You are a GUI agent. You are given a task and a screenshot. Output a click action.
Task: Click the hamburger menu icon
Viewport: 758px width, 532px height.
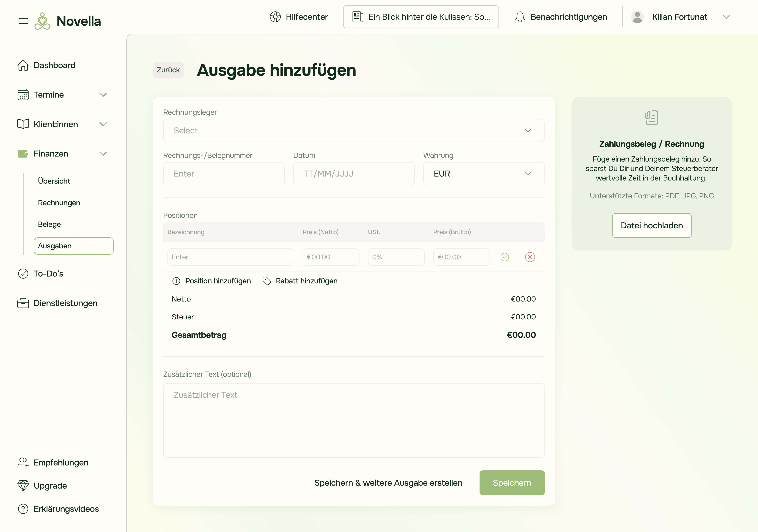[23, 21]
